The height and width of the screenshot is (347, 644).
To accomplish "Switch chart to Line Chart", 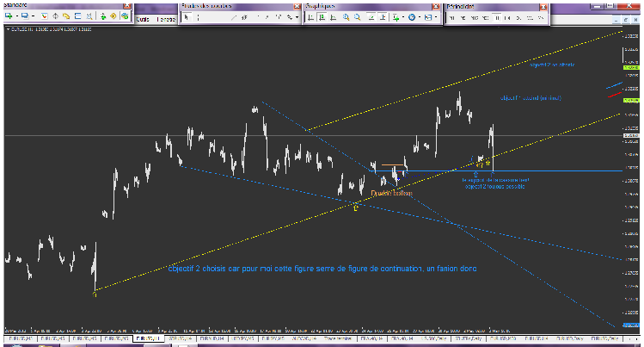I will click(x=333, y=17).
